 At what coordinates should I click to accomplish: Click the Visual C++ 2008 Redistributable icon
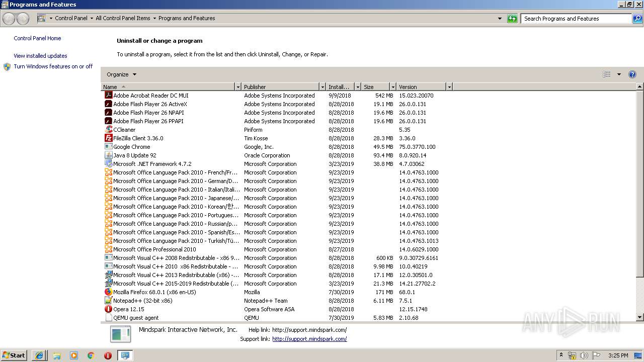pos(108,258)
